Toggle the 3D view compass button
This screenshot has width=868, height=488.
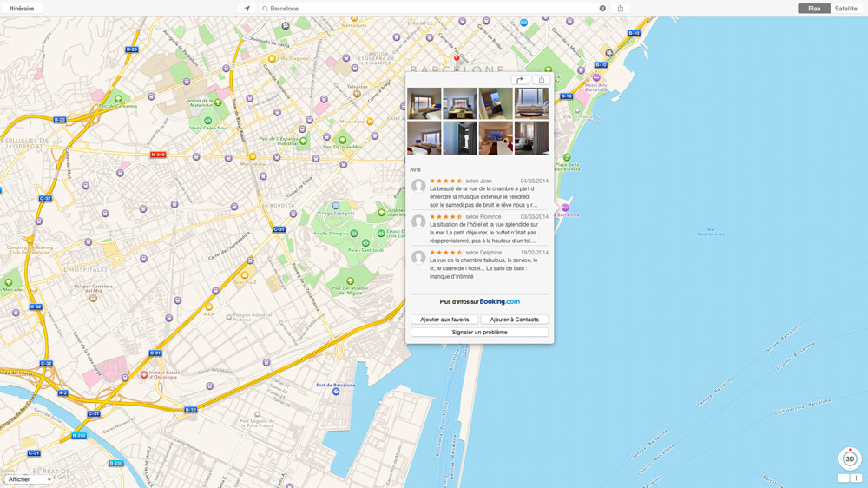click(x=850, y=458)
